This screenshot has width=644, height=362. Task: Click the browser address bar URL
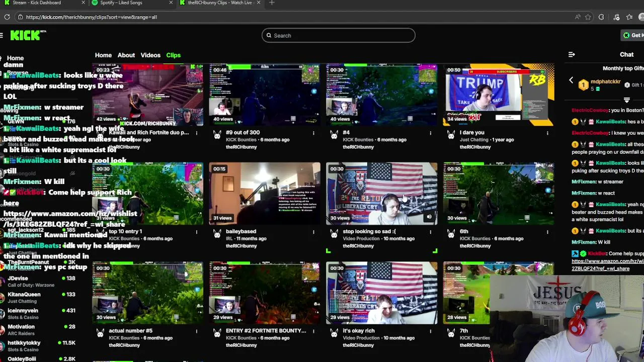(91, 17)
